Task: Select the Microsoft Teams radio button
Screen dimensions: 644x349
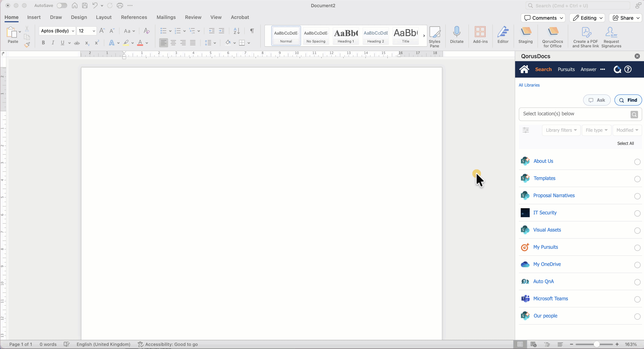Action: pos(637,299)
